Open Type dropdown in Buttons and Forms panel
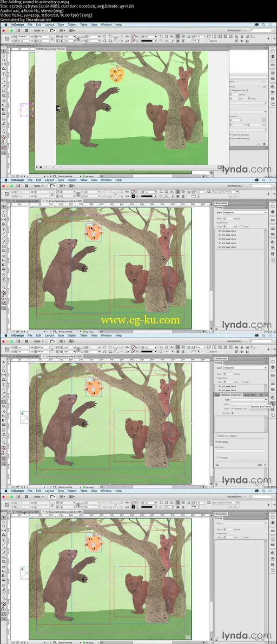 click(x=248, y=399)
